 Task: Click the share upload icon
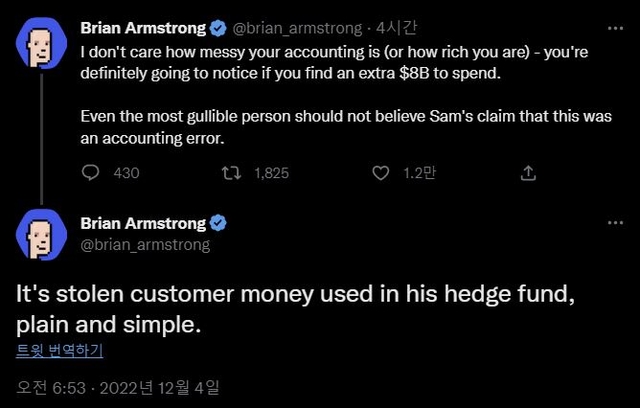coord(528,173)
